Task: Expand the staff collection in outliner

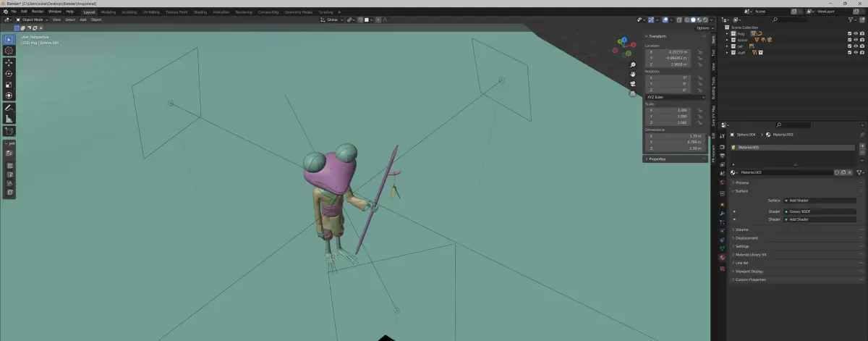Action: pos(728,52)
